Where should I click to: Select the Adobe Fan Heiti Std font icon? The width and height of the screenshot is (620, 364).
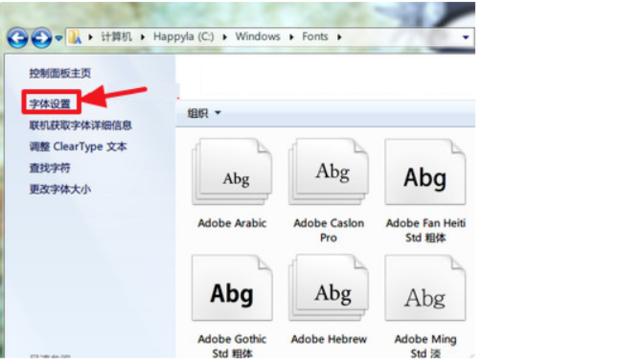coord(425,172)
